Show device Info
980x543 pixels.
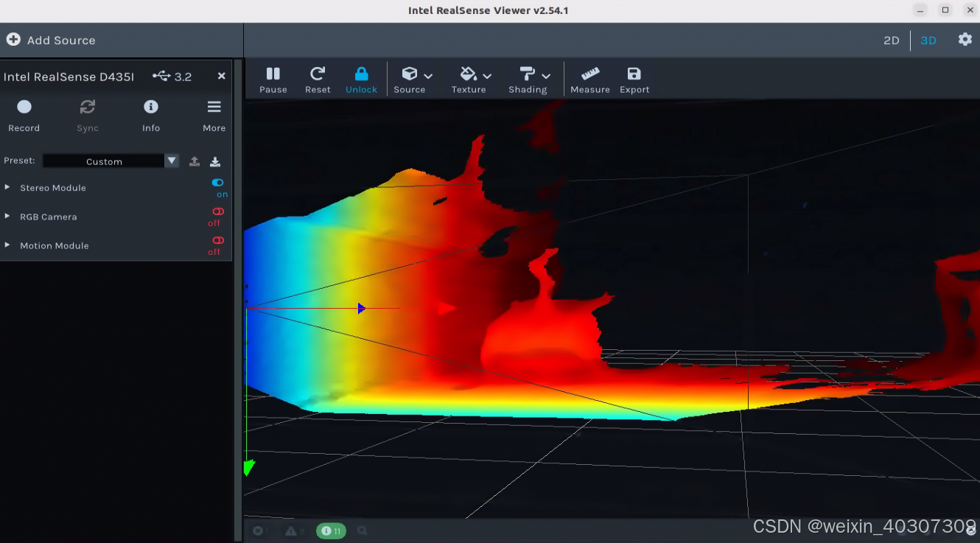151,115
